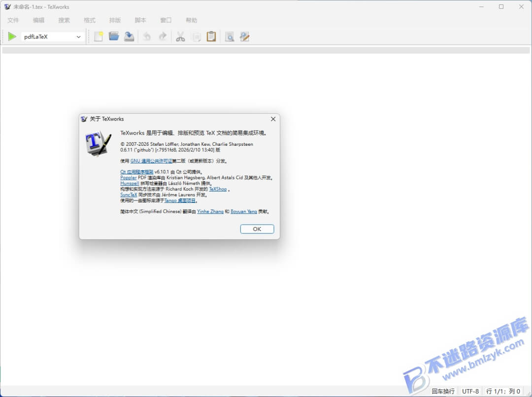Click the version text 0.6.11 line
The width and height of the screenshot is (532, 397).
(170, 150)
